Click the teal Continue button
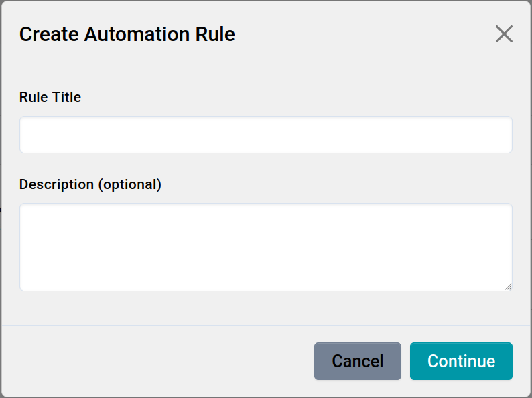Screen dimensions: 532x398 coord(461,361)
